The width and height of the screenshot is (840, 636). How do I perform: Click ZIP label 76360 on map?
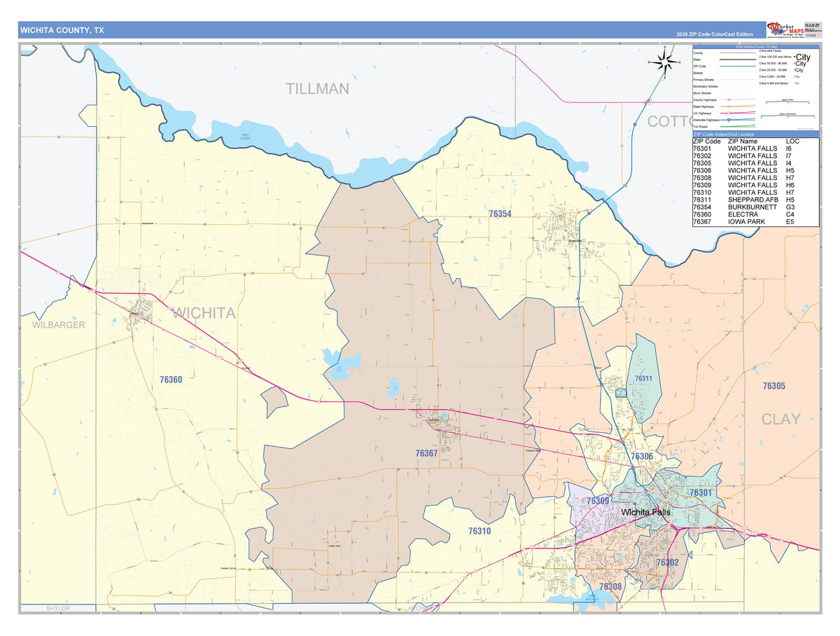(171, 380)
